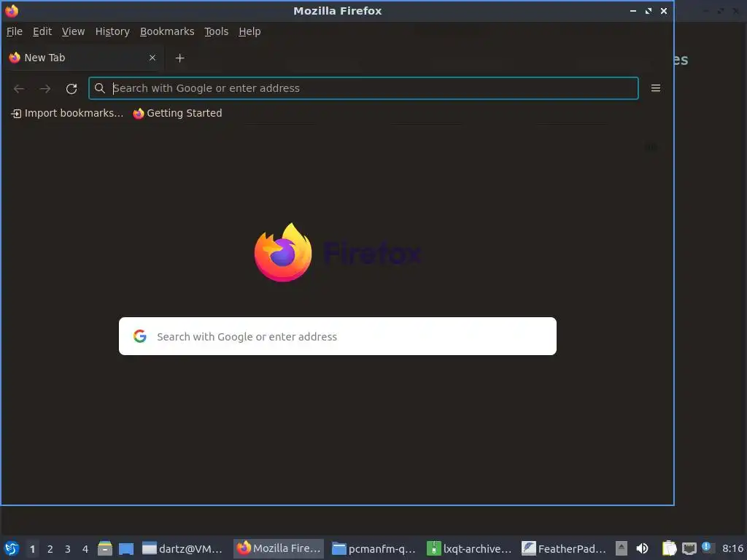Screen dimensions: 747x560
Task: Switch to desktop 2
Action: coord(50,549)
